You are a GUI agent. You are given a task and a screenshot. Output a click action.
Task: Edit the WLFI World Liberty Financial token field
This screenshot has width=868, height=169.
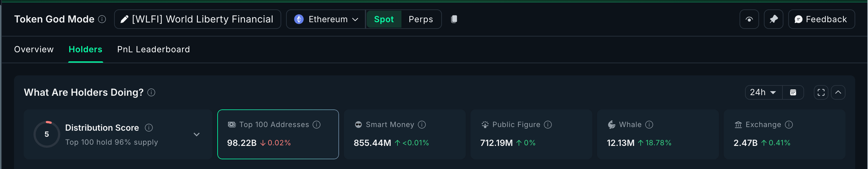198,19
